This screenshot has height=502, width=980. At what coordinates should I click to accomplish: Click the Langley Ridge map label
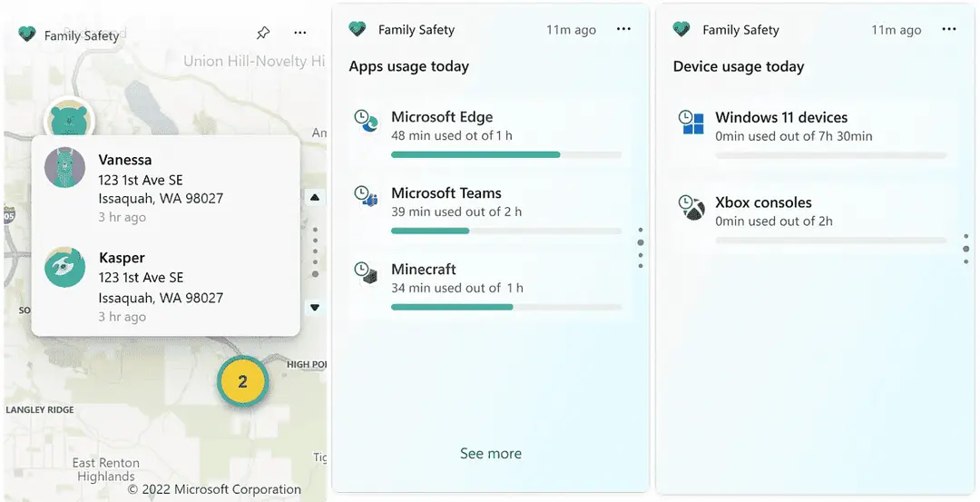click(40, 410)
